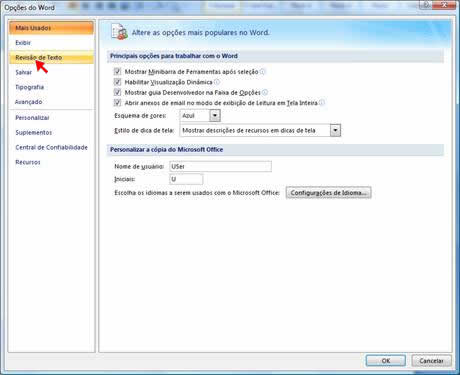Screen dimensions: 460x375
Task: Click the Cancelar button
Action: pyautogui.click(x=431, y=361)
